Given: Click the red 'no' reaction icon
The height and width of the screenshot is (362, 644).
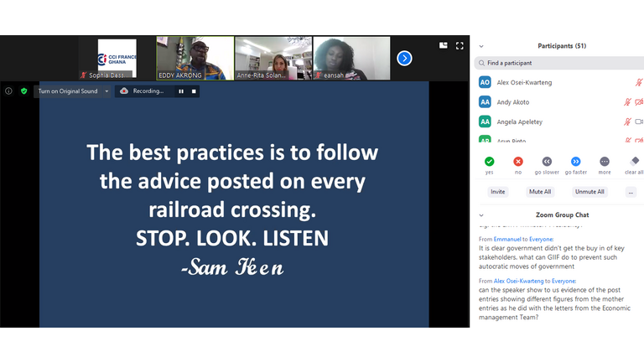Looking at the screenshot, I should click(x=517, y=161).
